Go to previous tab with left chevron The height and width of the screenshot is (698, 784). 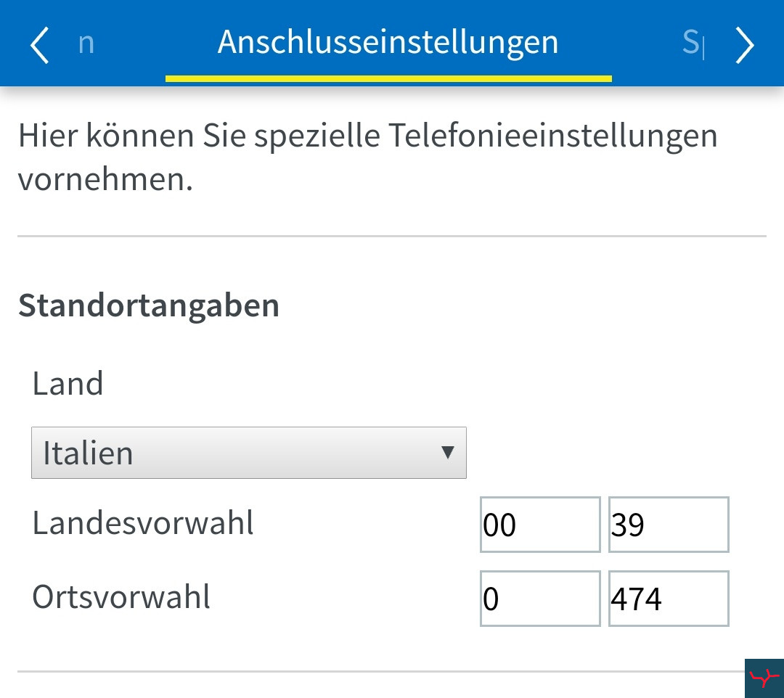39,45
